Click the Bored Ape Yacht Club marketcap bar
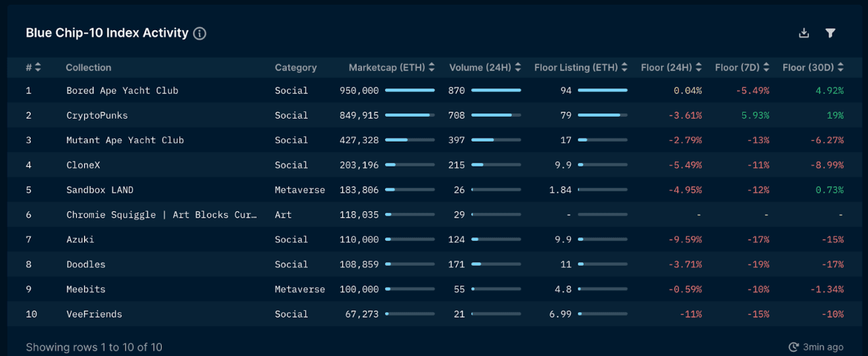Image resolution: width=868 pixels, height=356 pixels. click(410, 90)
